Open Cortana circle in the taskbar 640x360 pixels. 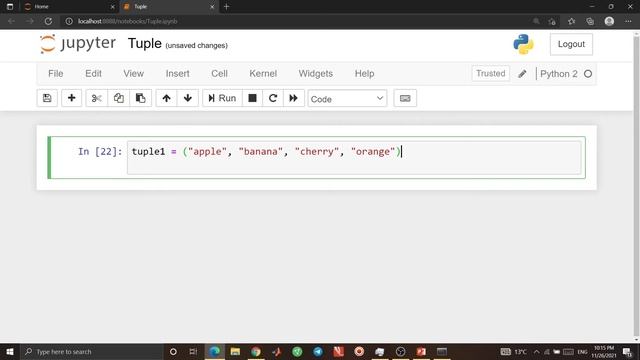(x=173, y=351)
